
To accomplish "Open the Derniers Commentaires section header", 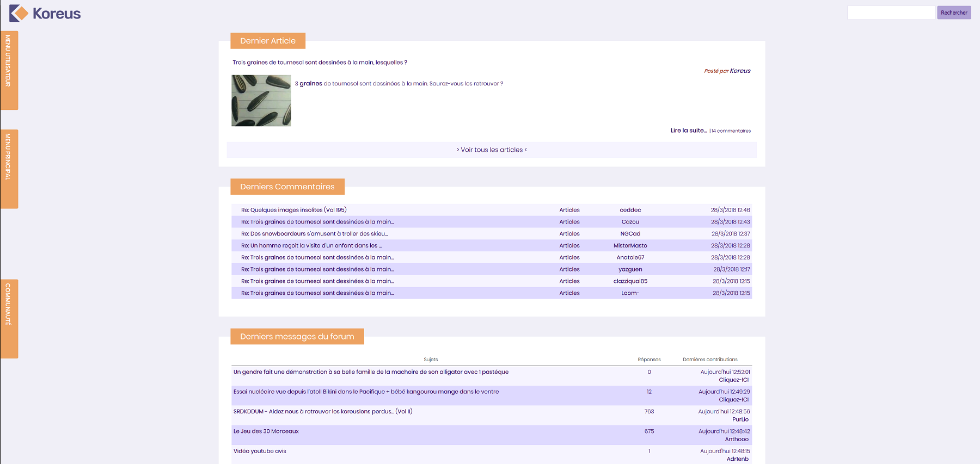I will (287, 187).
